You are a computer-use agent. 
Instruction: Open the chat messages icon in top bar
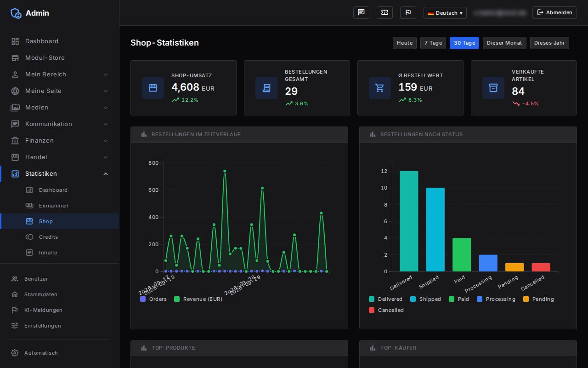(361, 12)
